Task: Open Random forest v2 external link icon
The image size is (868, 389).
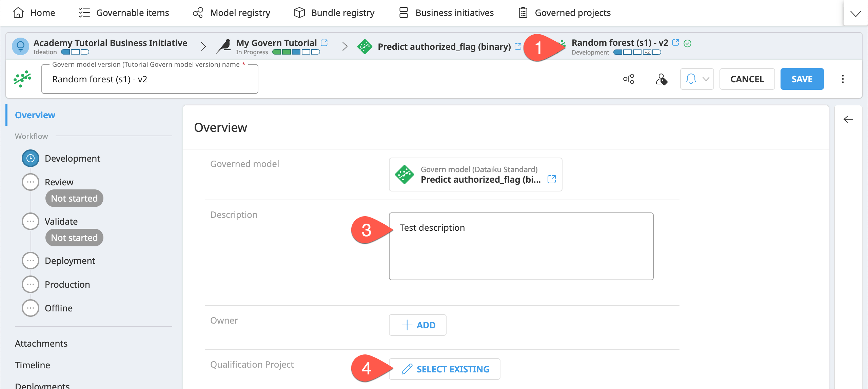Action: [x=675, y=42]
